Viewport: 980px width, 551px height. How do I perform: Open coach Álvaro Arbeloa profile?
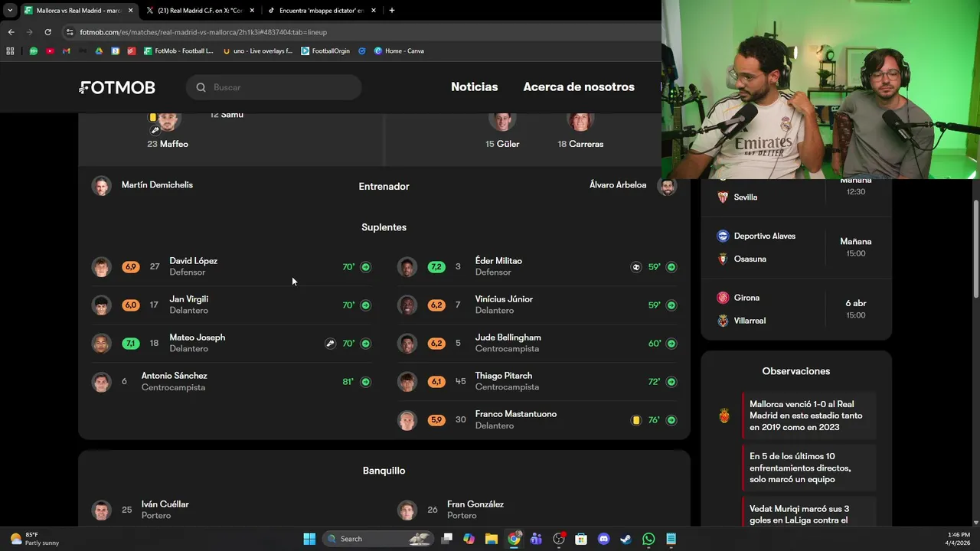point(632,186)
